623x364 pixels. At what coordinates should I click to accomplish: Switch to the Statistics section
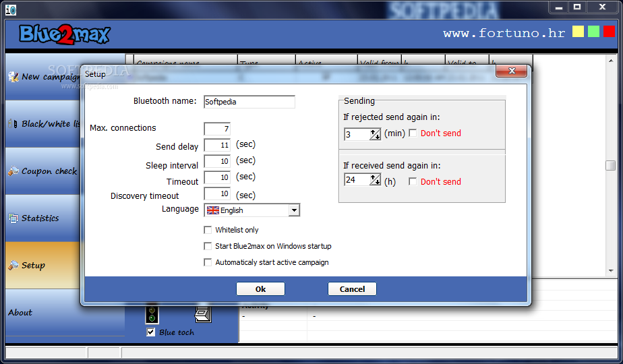point(43,218)
